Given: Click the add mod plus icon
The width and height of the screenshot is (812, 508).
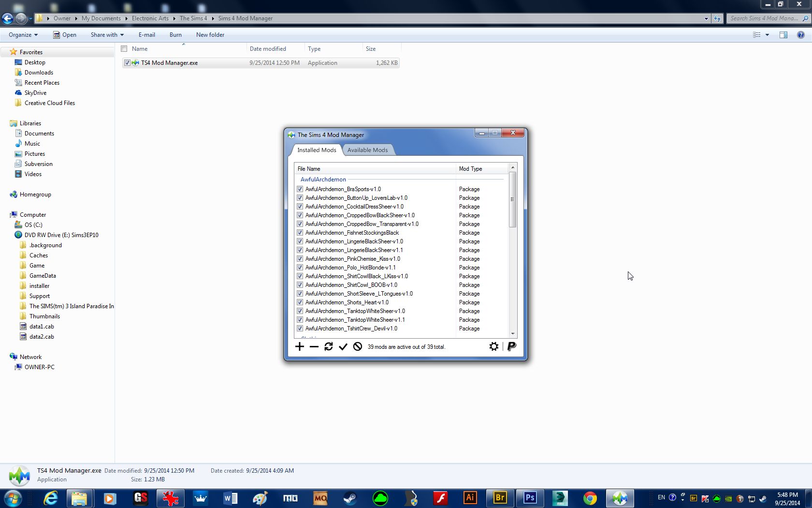Looking at the screenshot, I should (300, 346).
